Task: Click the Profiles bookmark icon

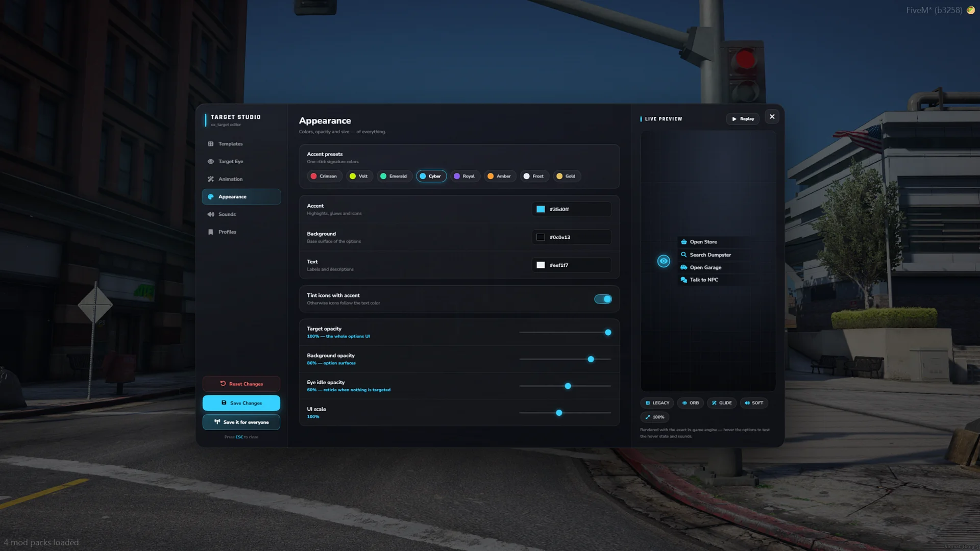Action: point(211,232)
